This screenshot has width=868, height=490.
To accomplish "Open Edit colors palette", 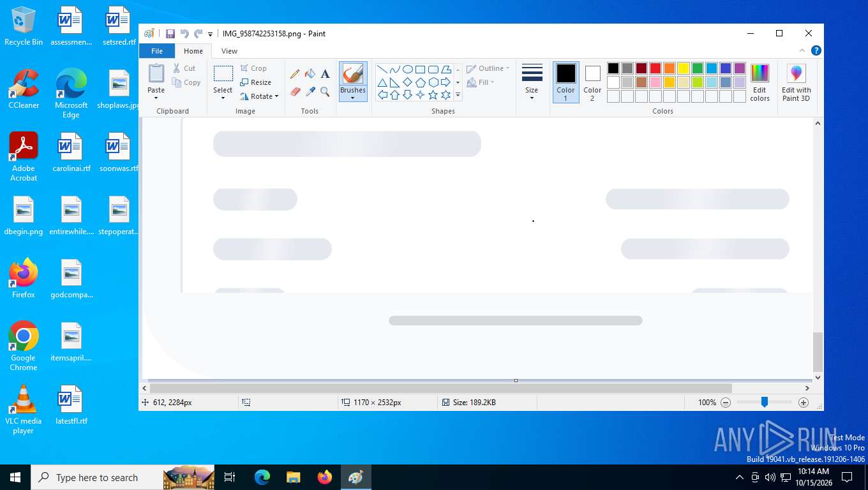I will (x=759, y=82).
